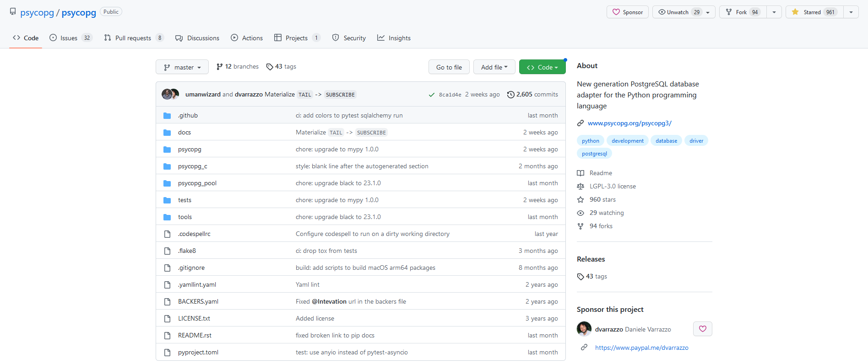Click the tag icon under Releases
The height and width of the screenshot is (364, 868).
click(x=580, y=277)
